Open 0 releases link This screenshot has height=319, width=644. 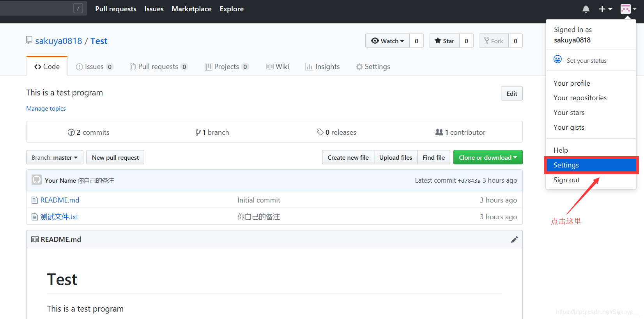pyautogui.click(x=336, y=132)
